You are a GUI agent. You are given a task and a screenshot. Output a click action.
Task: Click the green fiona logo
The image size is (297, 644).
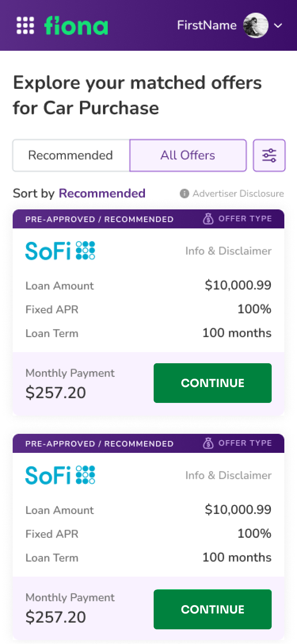tap(76, 25)
